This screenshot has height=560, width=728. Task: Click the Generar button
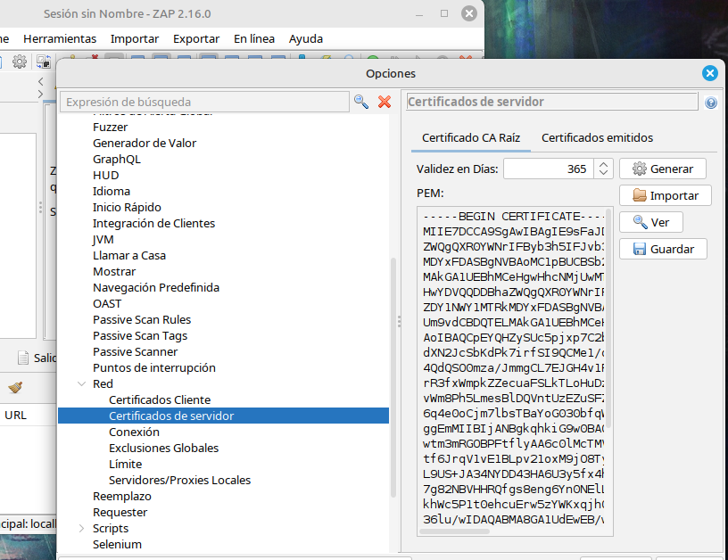(663, 169)
